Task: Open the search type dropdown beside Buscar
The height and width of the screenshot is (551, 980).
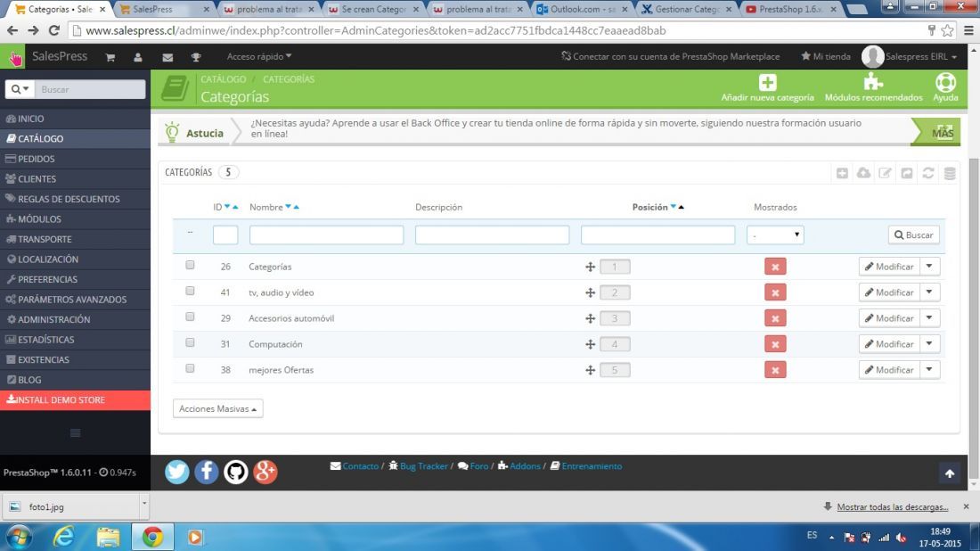Action: (x=20, y=89)
